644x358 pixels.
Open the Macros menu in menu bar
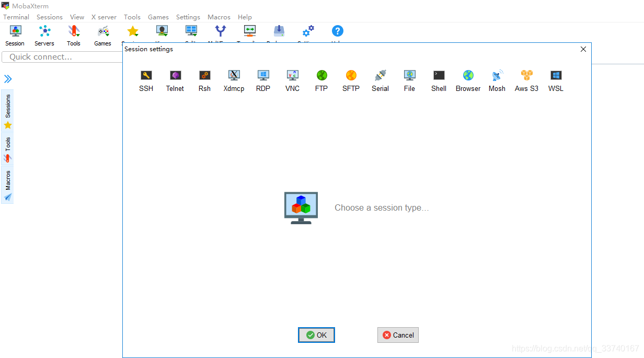[219, 17]
